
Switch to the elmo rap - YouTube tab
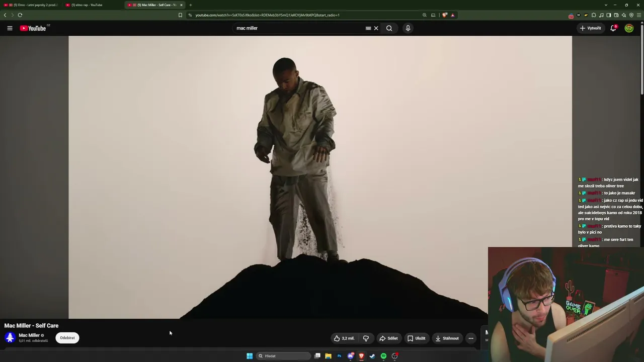coord(93,5)
